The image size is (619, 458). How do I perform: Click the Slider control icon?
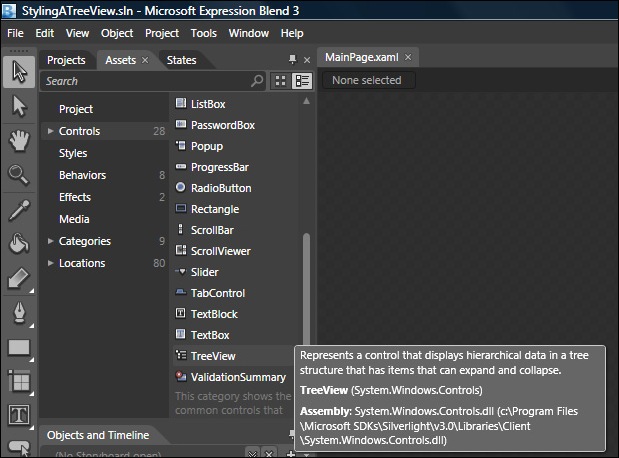tap(181, 271)
